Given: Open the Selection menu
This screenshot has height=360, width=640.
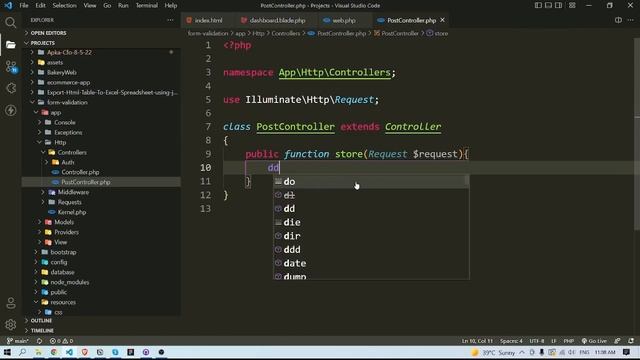Looking at the screenshot, I should pos(64,5).
